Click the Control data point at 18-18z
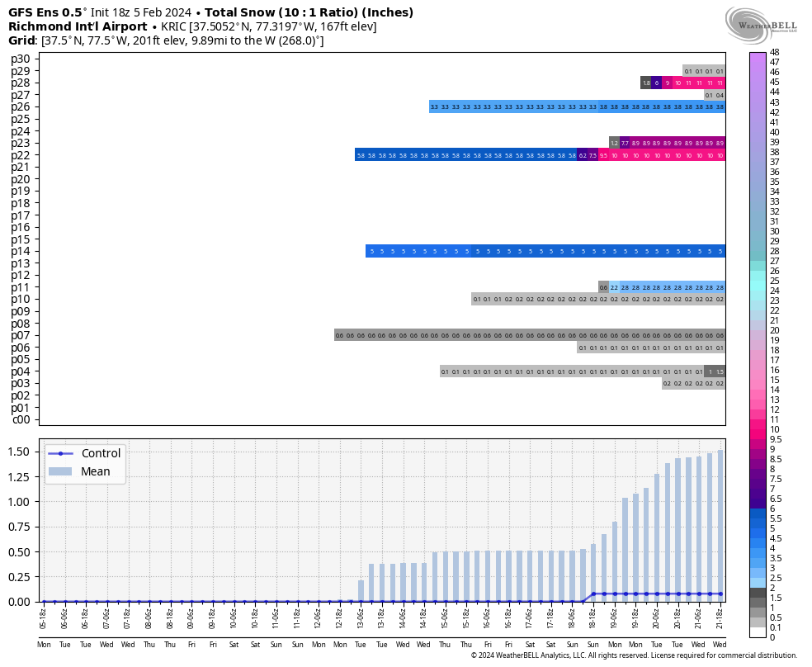The height and width of the screenshot is (667, 812). point(593,594)
